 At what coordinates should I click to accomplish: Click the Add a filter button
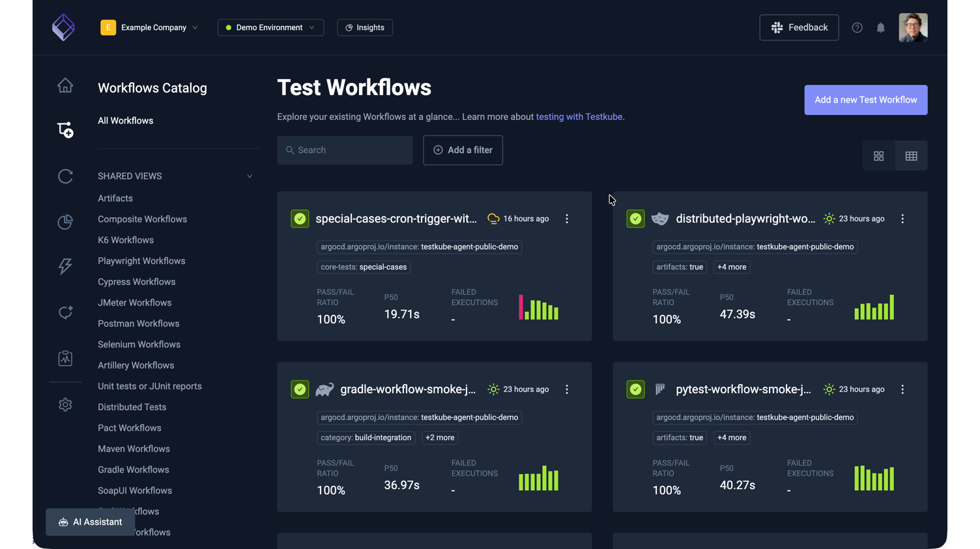(463, 150)
